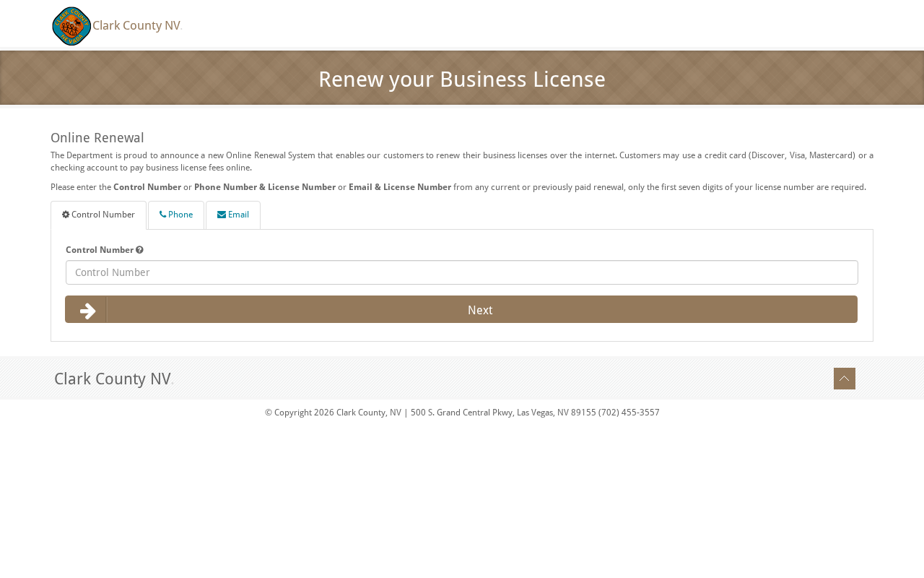Click the copyright text in the footer
The width and height of the screenshot is (924, 578).
coord(462,413)
